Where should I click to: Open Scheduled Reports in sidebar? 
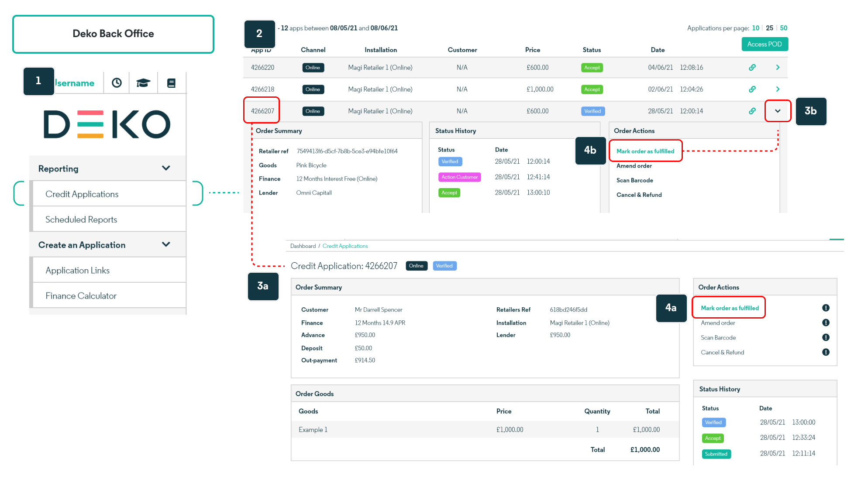(x=81, y=220)
